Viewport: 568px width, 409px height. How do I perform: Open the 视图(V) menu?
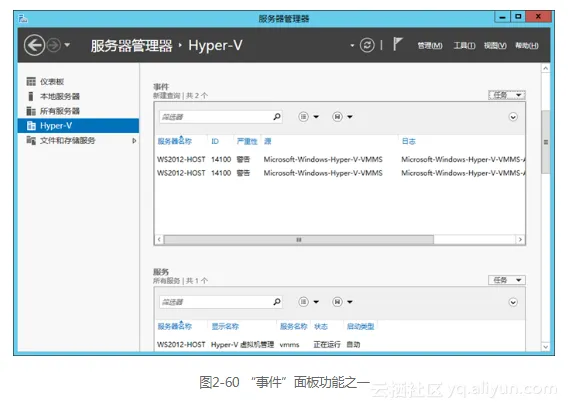495,46
